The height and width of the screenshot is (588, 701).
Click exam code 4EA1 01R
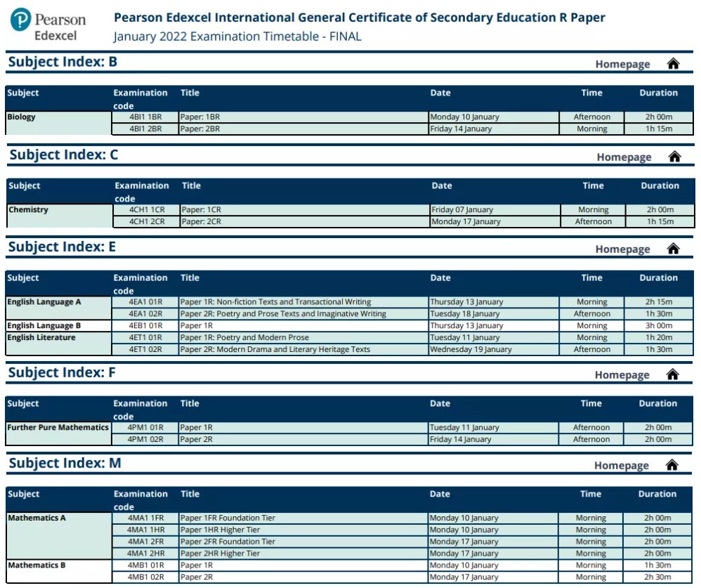(145, 302)
